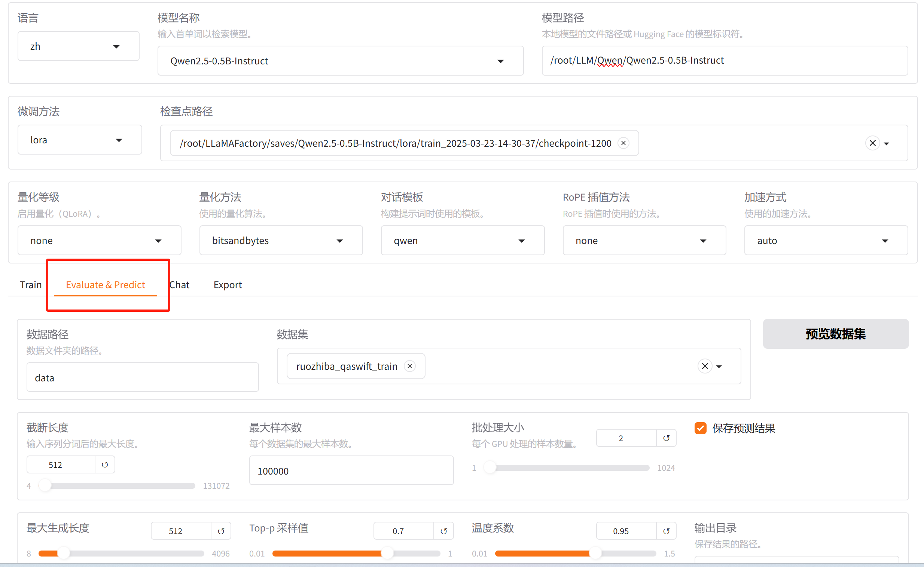924x567 pixels.
Task: Clear all selected checkpoint paths
Action: [872, 143]
